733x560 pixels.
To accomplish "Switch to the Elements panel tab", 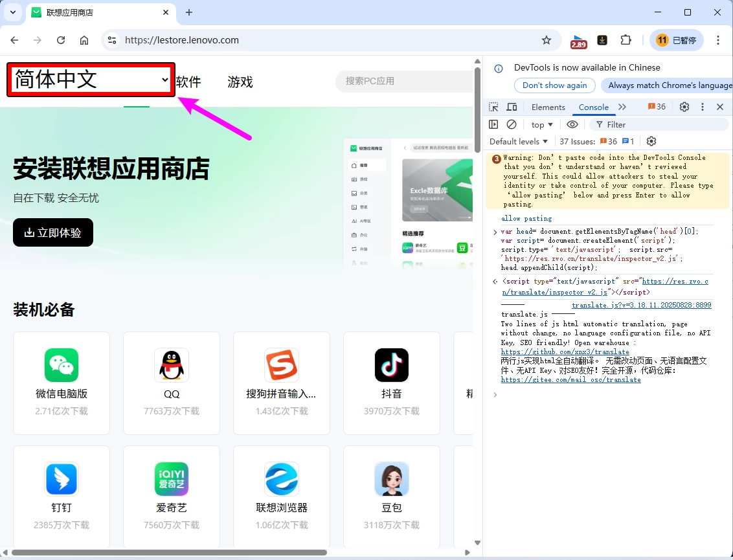I will click(548, 107).
